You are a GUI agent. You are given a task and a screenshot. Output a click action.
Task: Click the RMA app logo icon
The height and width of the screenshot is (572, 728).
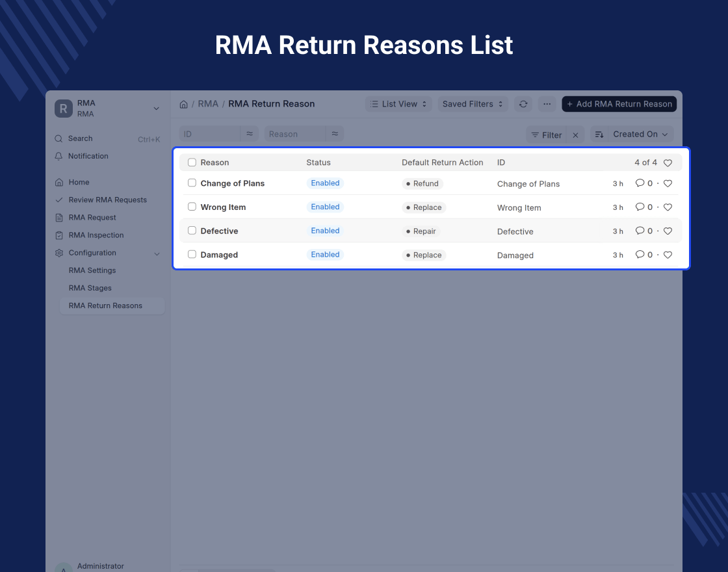coord(64,109)
